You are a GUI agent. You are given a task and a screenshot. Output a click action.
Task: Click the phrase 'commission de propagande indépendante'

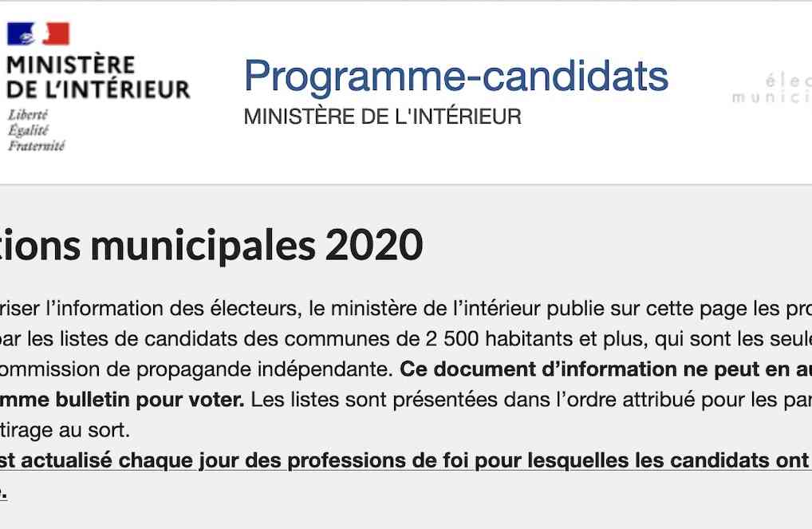[195, 369]
